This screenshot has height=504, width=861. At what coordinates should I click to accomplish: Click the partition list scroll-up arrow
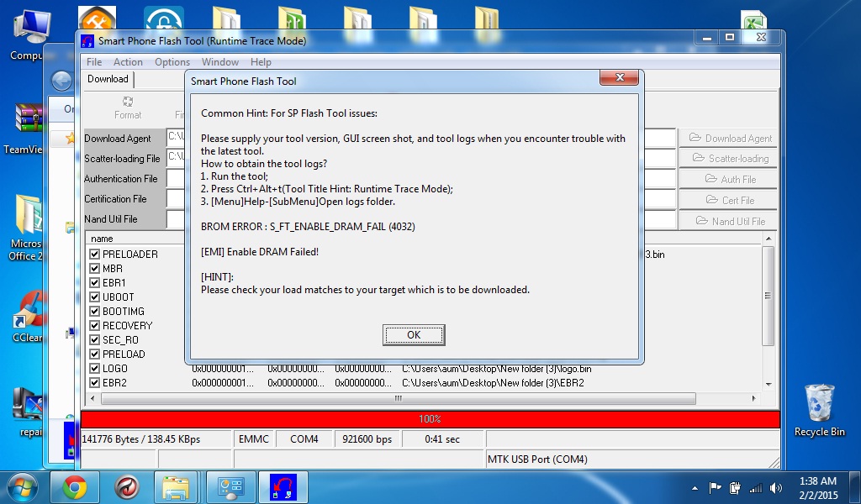pyautogui.click(x=769, y=239)
